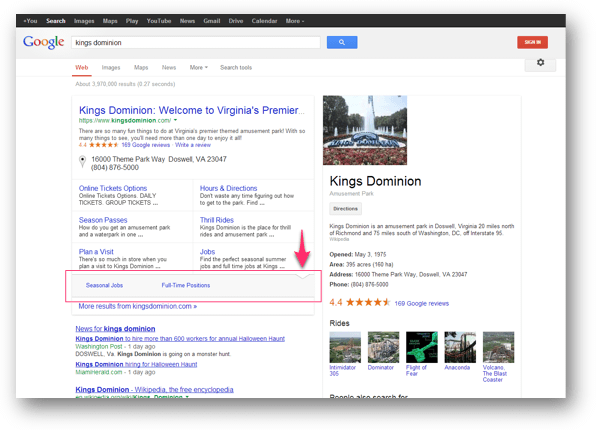
Task: Open Calendar in the top bar
Action: pos(265,21)
